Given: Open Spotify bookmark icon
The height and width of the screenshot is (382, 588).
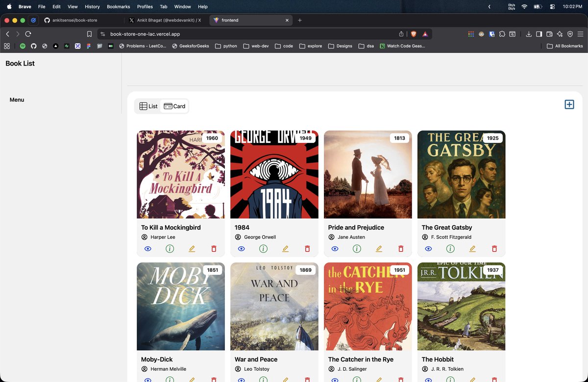Looking at the screenshot, I should 23,46.
